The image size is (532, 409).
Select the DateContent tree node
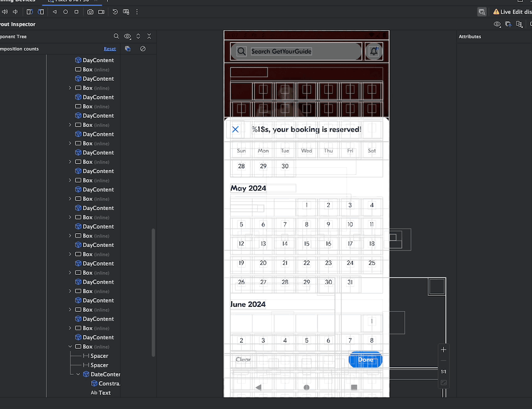coord(102,374)
